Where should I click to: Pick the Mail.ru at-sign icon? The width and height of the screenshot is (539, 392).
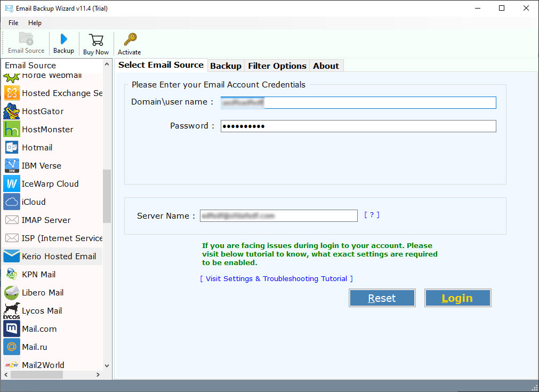pyautogui.click(x=12, y=347)
